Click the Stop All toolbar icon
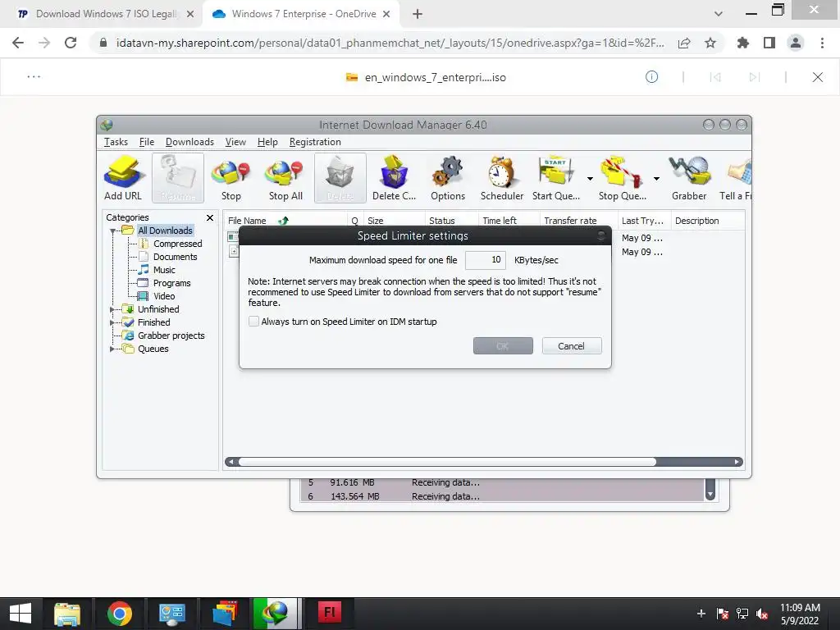840x630 pixels. (285, 178)
